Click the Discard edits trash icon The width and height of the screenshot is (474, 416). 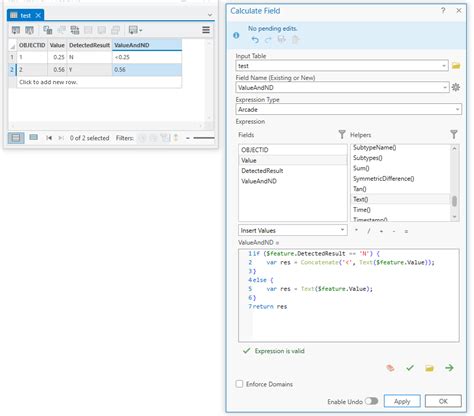tap(295, 40)
